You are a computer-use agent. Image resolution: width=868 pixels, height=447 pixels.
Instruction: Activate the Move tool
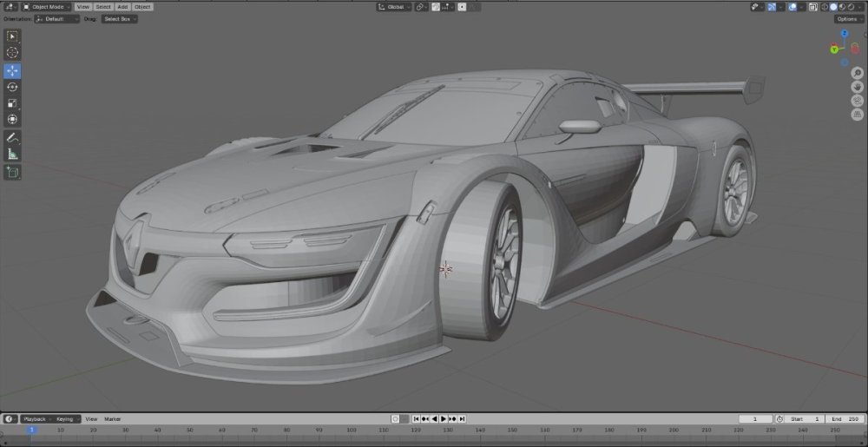click(12, 71)
